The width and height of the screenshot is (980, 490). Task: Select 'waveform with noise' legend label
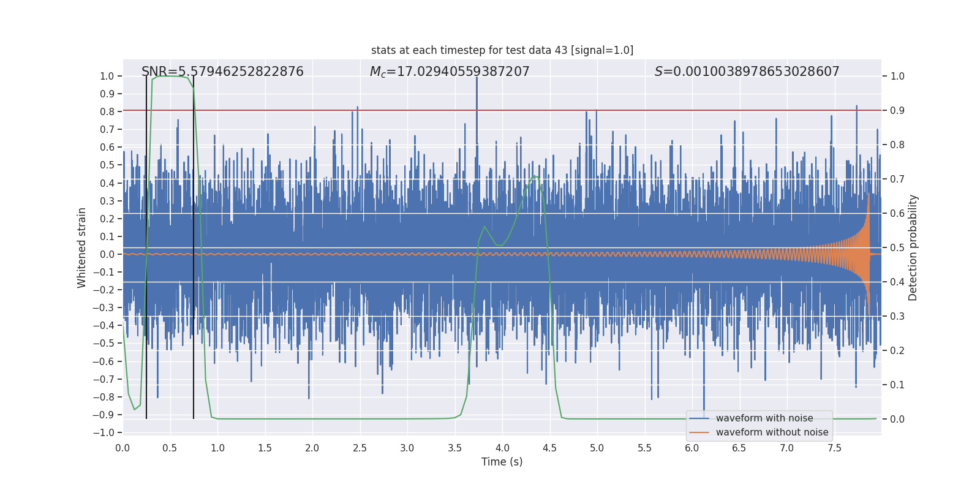764,418
